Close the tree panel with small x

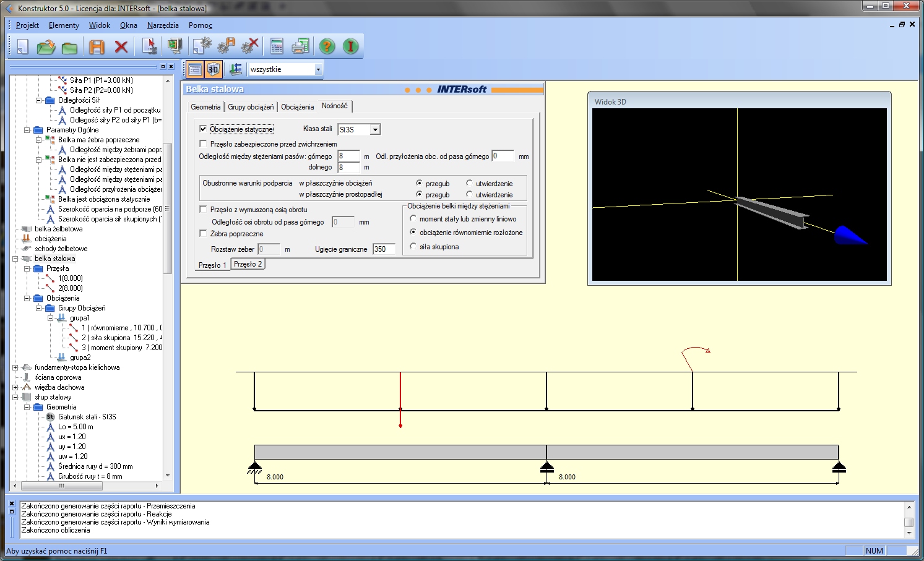[x=171, y=66]
